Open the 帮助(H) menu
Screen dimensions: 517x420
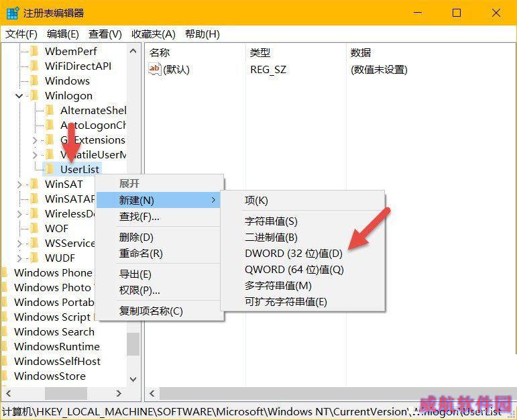203,34
